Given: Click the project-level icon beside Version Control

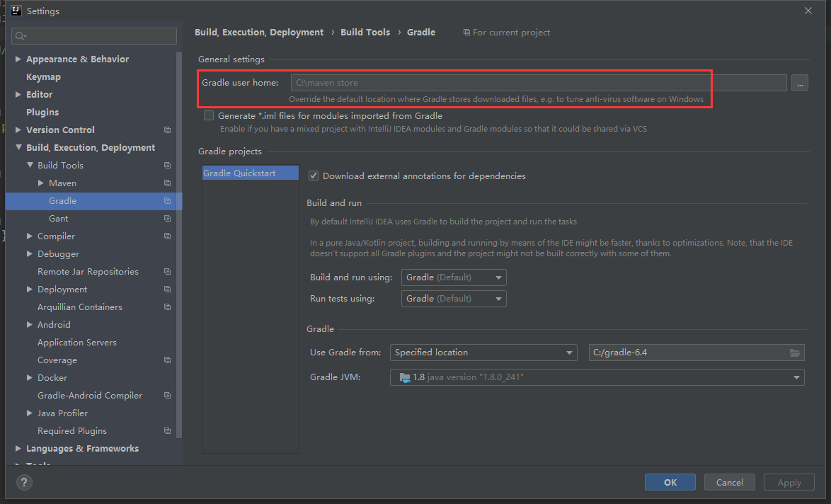Looking at the screenshot, I should 167,130.
